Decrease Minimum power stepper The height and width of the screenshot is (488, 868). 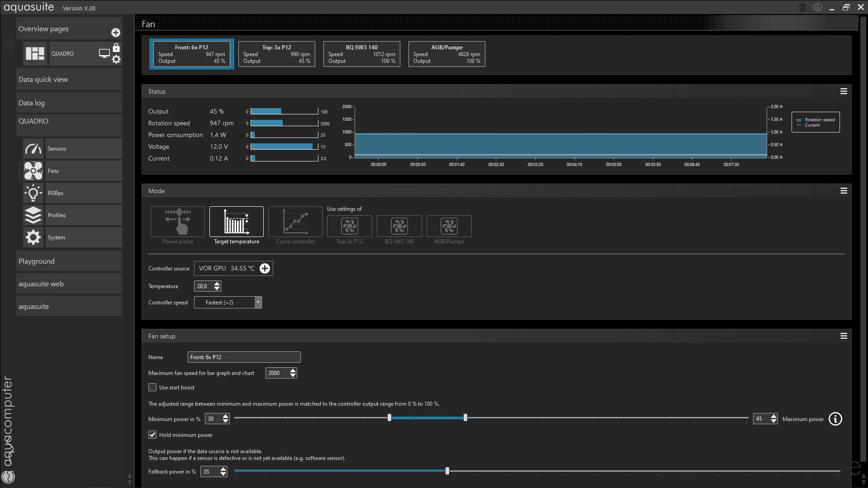click(x=226, y=422)
